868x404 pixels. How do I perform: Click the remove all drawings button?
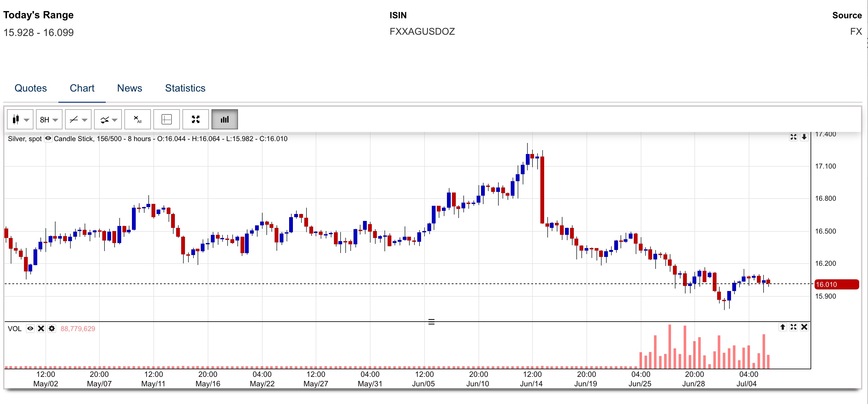coord(137,119)
